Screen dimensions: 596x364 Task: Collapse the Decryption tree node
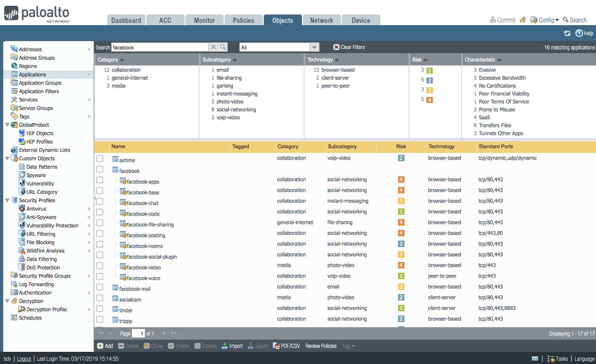(x=7, y=301)
